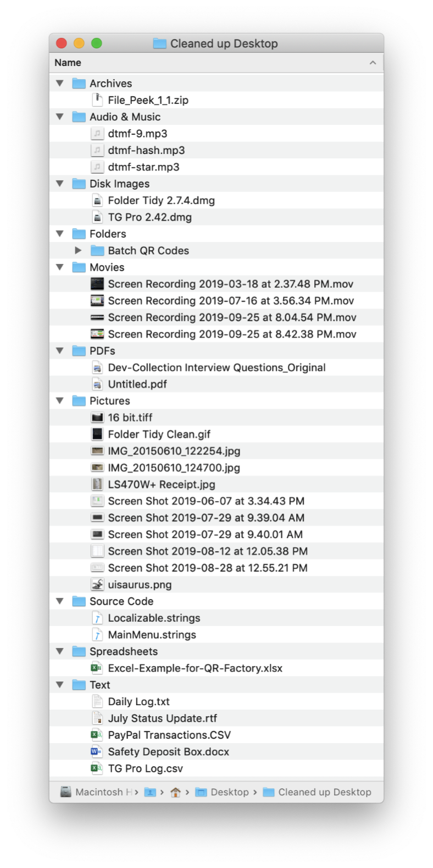Click the PDF icon for Untitled.pdf

pyautogui.click(x=98, y=384)
